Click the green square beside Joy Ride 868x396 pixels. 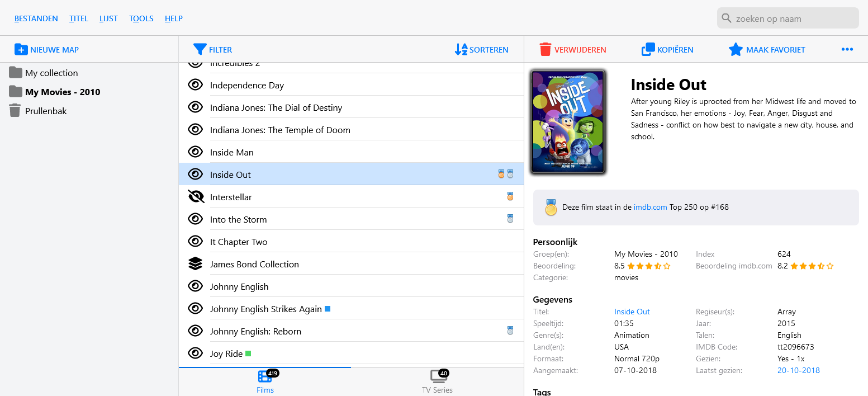248,353
